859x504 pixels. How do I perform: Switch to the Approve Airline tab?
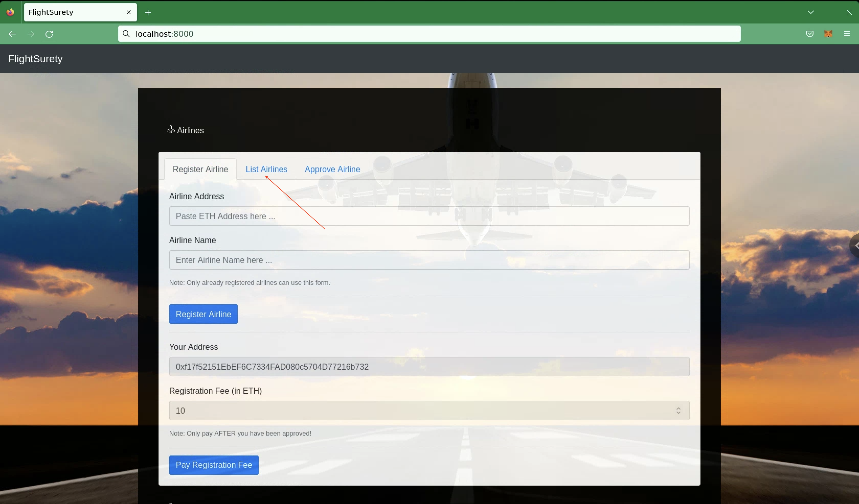(x=332, y=169)
